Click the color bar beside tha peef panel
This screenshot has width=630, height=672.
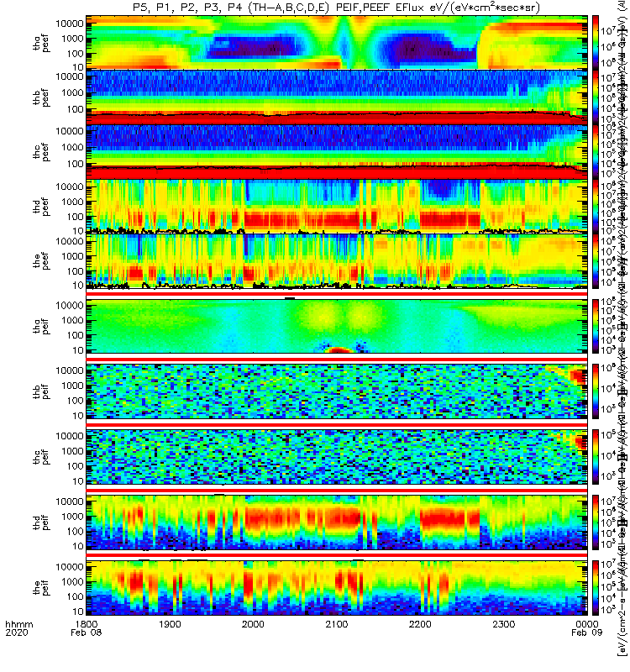(596, 42)
